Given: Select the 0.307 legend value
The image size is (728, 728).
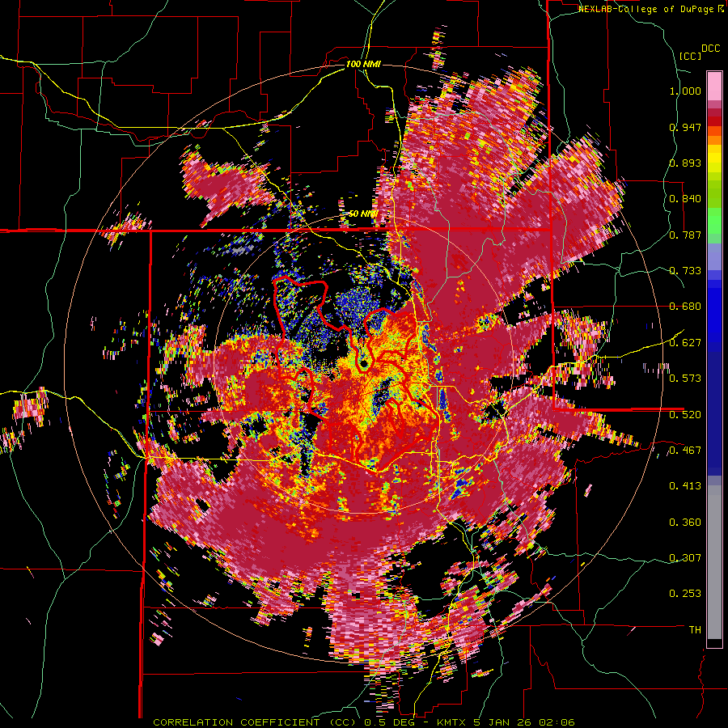Looking at the screenshot, I should 685,558.
